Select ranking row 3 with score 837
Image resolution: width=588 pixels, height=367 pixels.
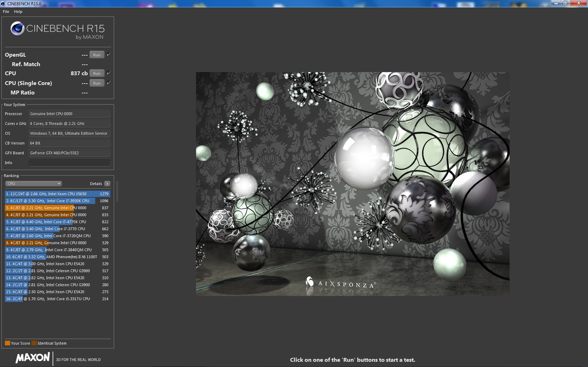[x=57, y=208]
